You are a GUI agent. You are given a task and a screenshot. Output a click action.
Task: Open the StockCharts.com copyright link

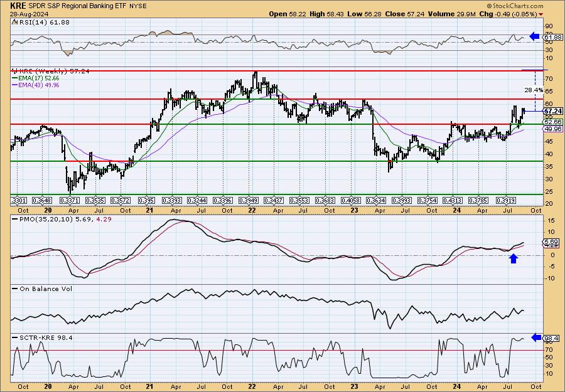pos(515,6)
